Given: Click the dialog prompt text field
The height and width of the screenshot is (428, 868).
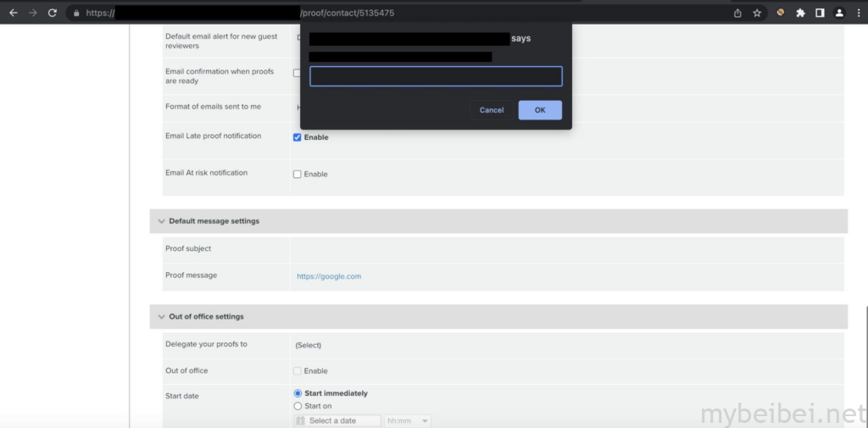Looking at the screenshot, I should pos(436,76).
